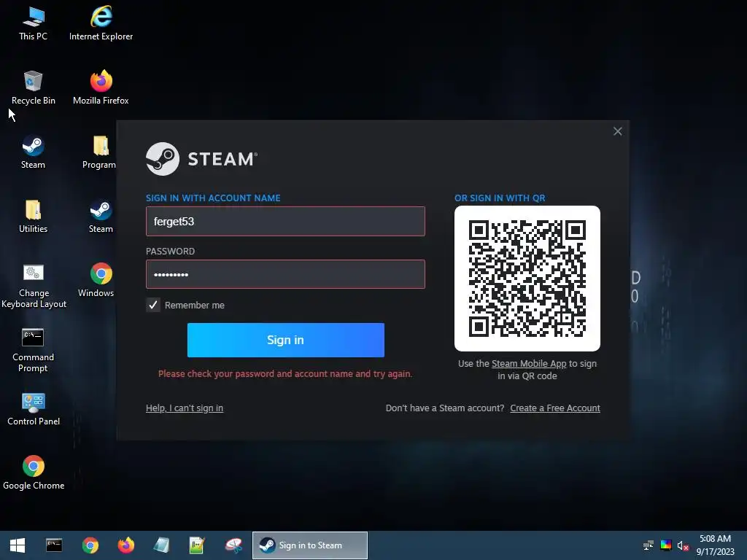Click the account name field with ferget53
This screenshot has width=747, height=560.
click(285, 222)
